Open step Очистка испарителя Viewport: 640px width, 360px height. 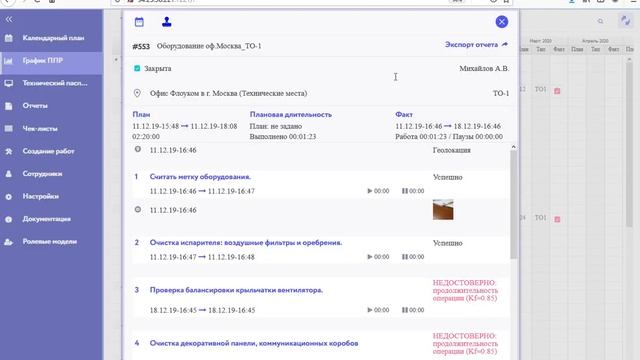click(x=246, y=242)
